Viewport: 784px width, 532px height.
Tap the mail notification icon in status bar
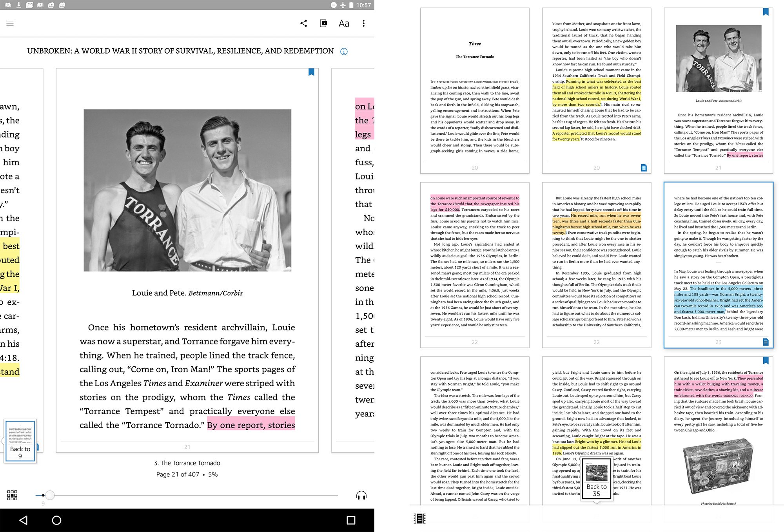tap(29, 5)
